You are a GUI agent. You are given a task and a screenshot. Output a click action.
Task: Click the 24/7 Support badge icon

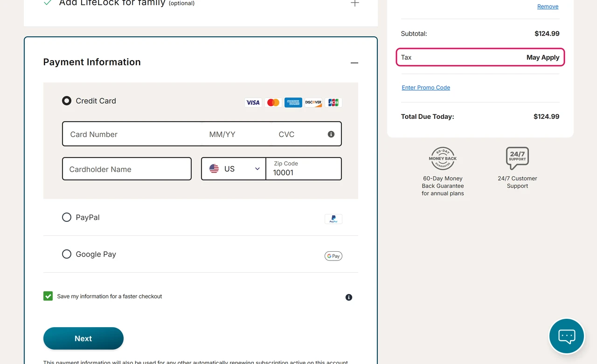[x=517, y=158]
